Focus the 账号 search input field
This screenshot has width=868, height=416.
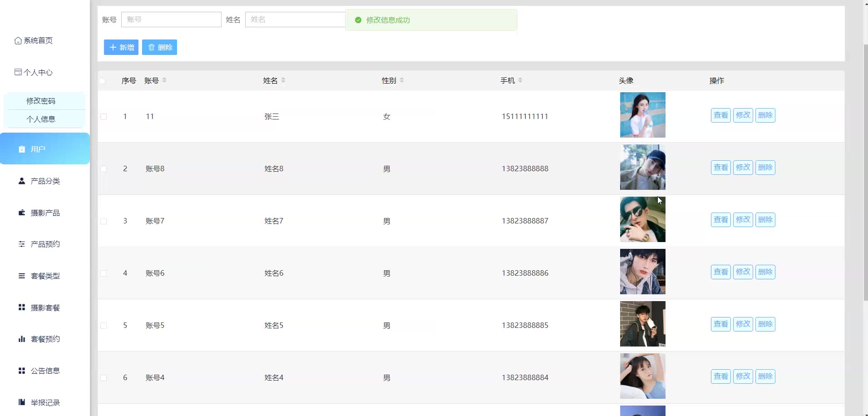click(171, 20)
